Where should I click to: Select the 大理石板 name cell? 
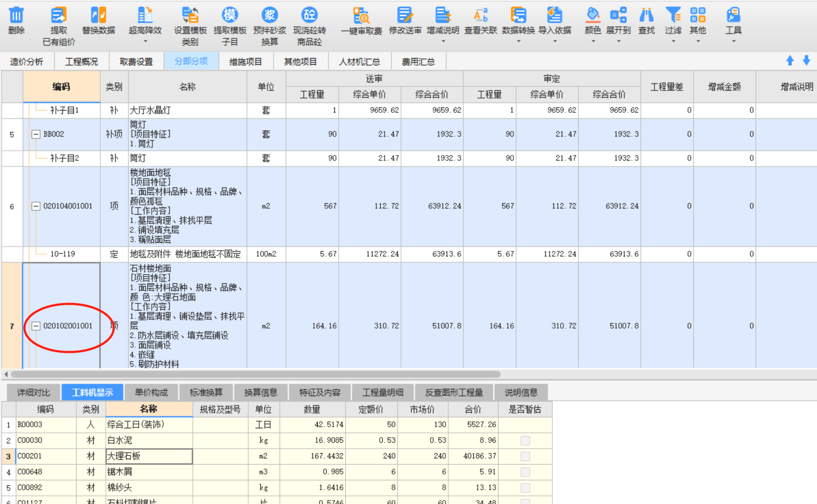coord(149,456)
